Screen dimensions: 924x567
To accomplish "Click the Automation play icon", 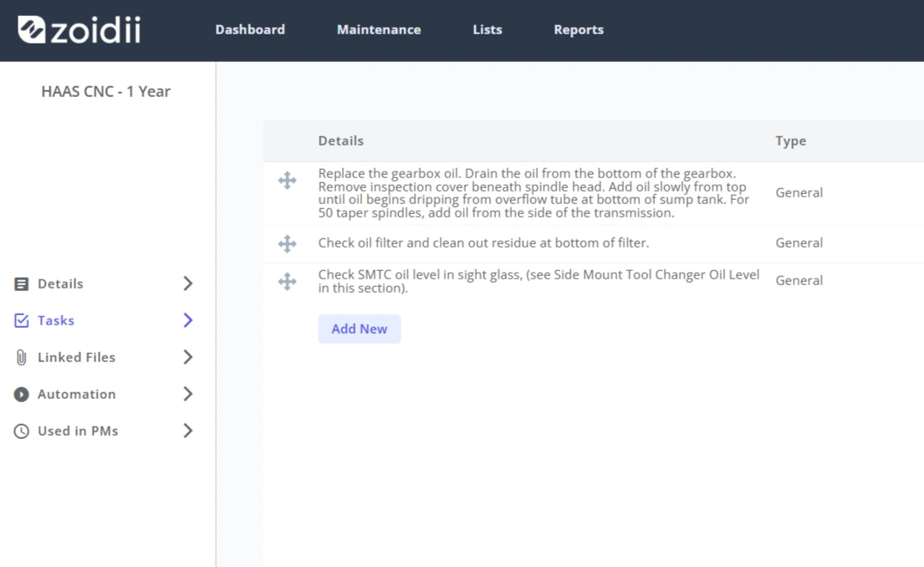I will pyautogui.click(x=21, y=394).
